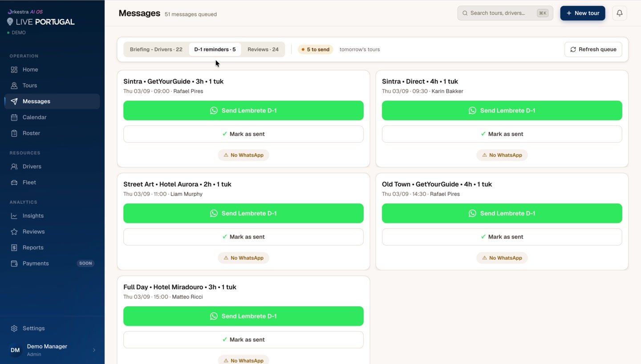Click the Roster clipboard icon

click(x=14, y=133)
